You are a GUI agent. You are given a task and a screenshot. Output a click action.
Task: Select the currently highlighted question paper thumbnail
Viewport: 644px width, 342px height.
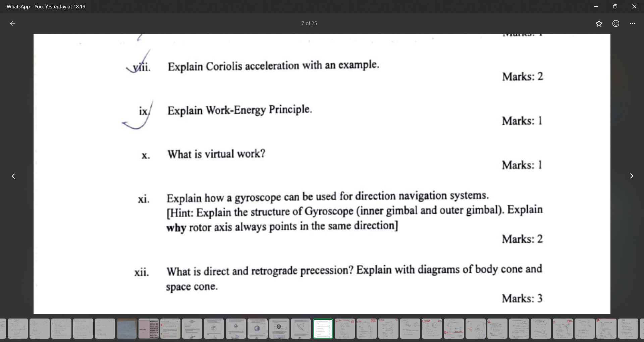323,329
